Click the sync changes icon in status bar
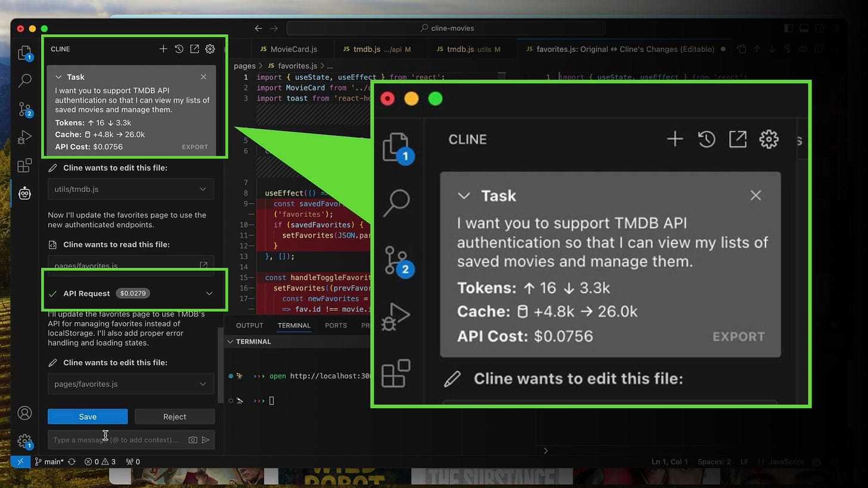Viewport: 868px width, 488px height. [72, 462]
